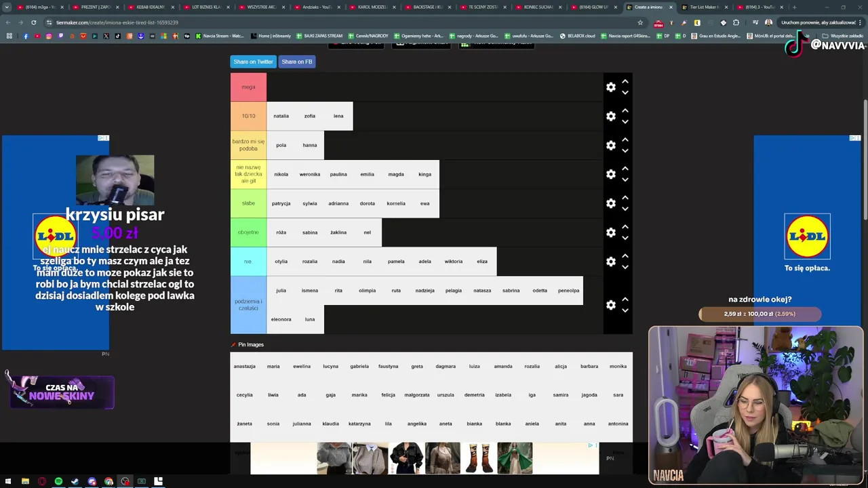
Task: Click the pin icon next to Pin Images
Action: 234,344
